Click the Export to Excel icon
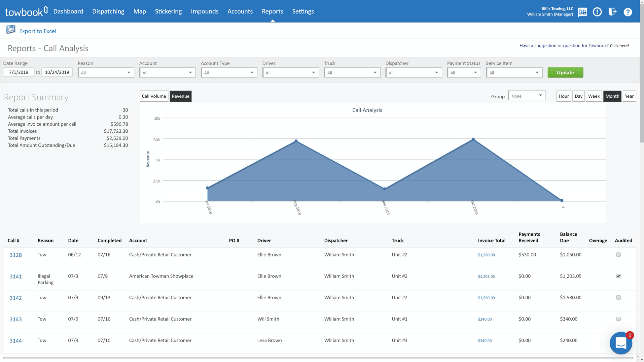Image resolution: width=644 pixels, height=362 pixels. pos(11,30)
